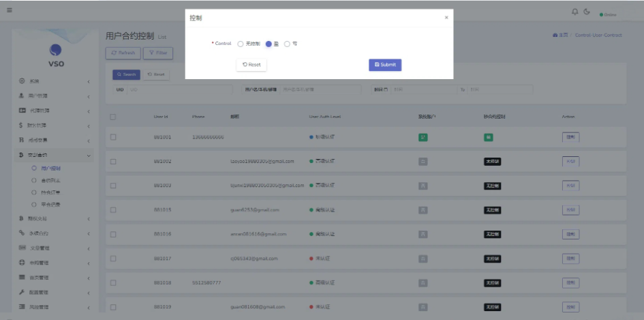Tick the checkbox for user 881002
This screenshot has width=644, height=320.
pyautogui.click(x=113, y=162)
